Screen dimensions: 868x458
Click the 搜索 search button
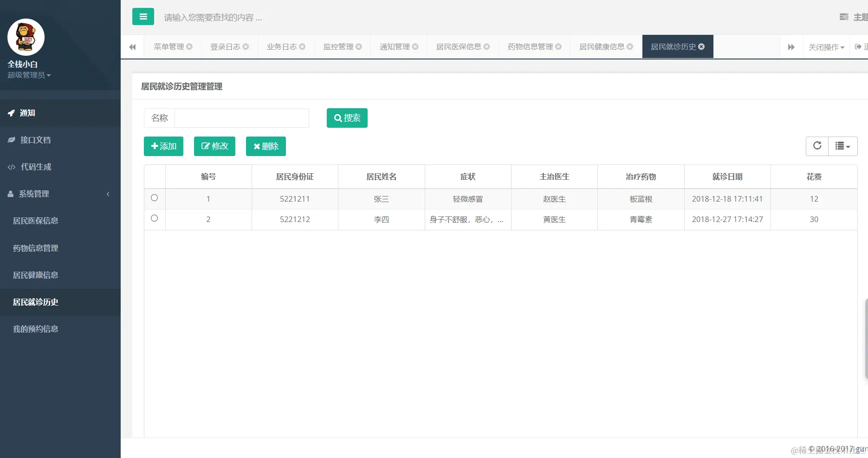coord(347,118)
